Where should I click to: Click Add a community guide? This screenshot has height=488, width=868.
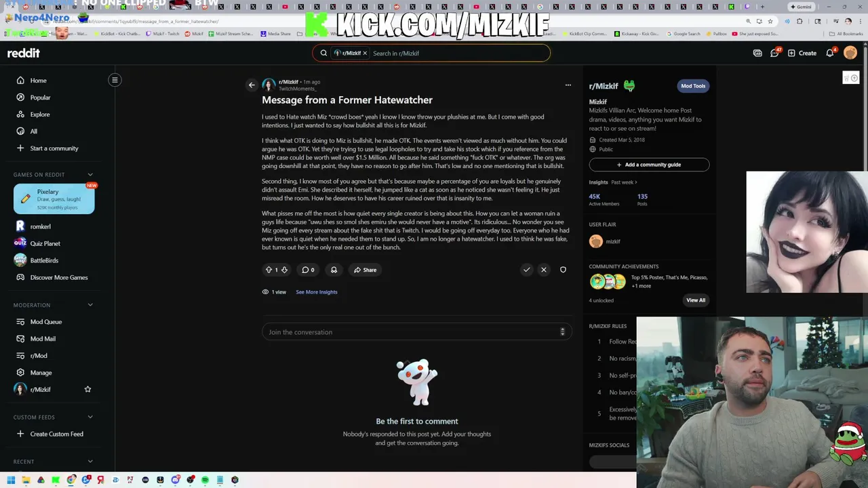[649, 165]
